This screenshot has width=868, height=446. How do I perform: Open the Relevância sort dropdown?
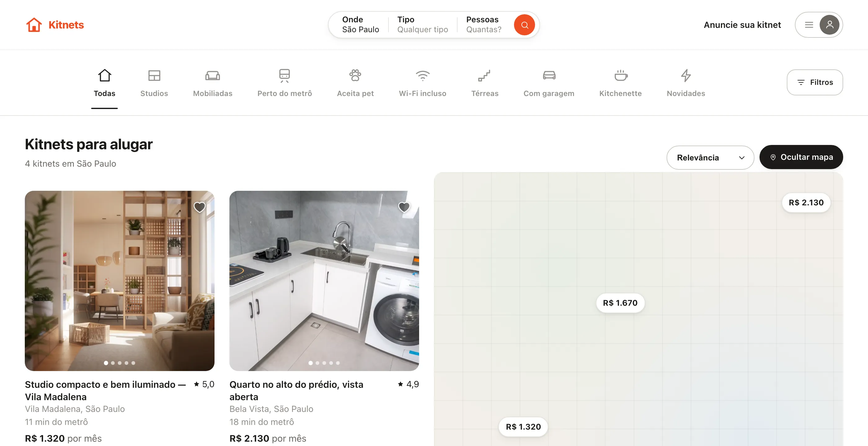coord(710,158)
